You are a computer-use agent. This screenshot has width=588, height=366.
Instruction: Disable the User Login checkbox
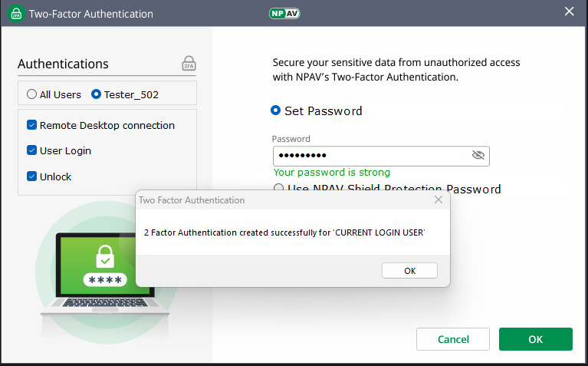(31, 150)
